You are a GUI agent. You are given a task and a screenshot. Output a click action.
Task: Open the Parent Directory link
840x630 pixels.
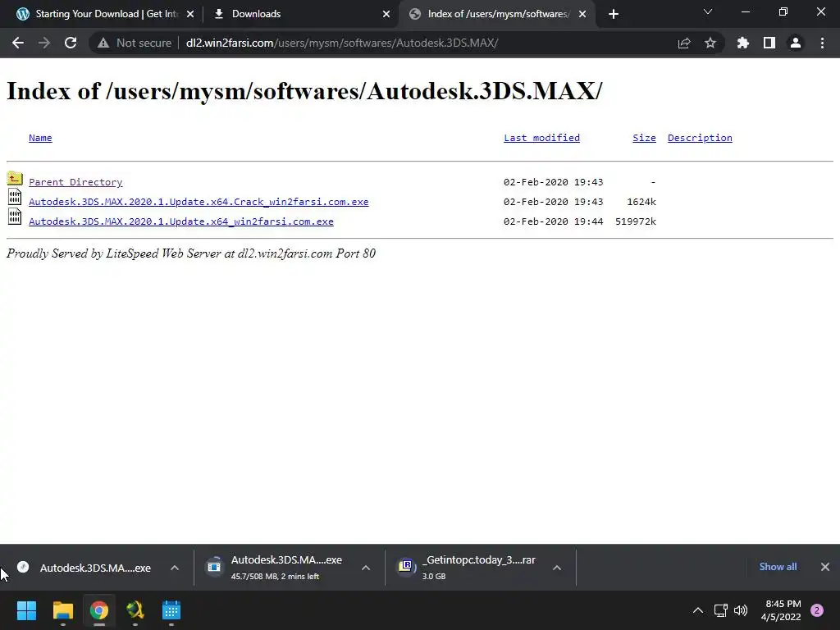75,182
